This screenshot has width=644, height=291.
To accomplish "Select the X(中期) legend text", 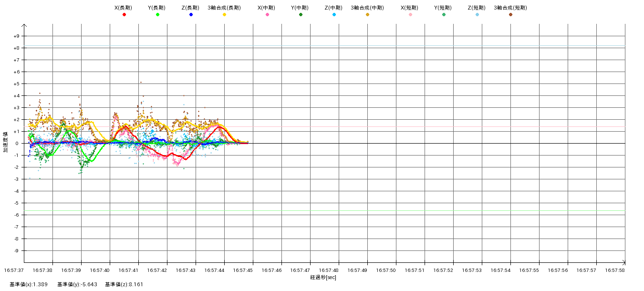I will point(267,8).
